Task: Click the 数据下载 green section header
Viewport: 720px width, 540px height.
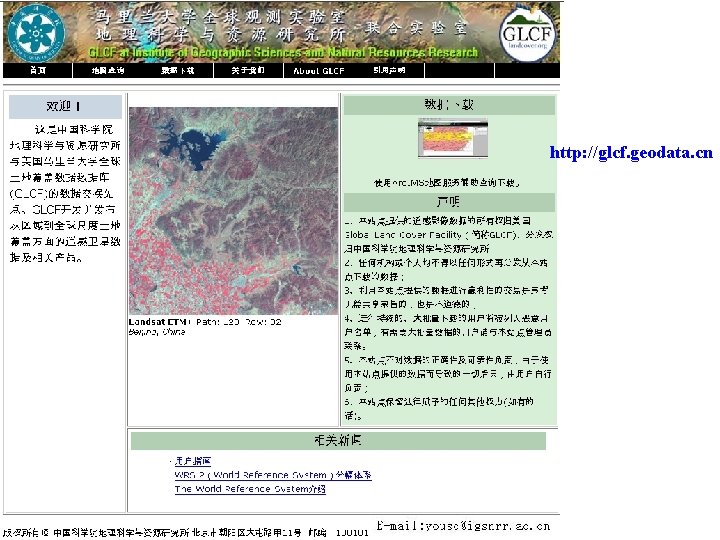Action: [449, 105]
